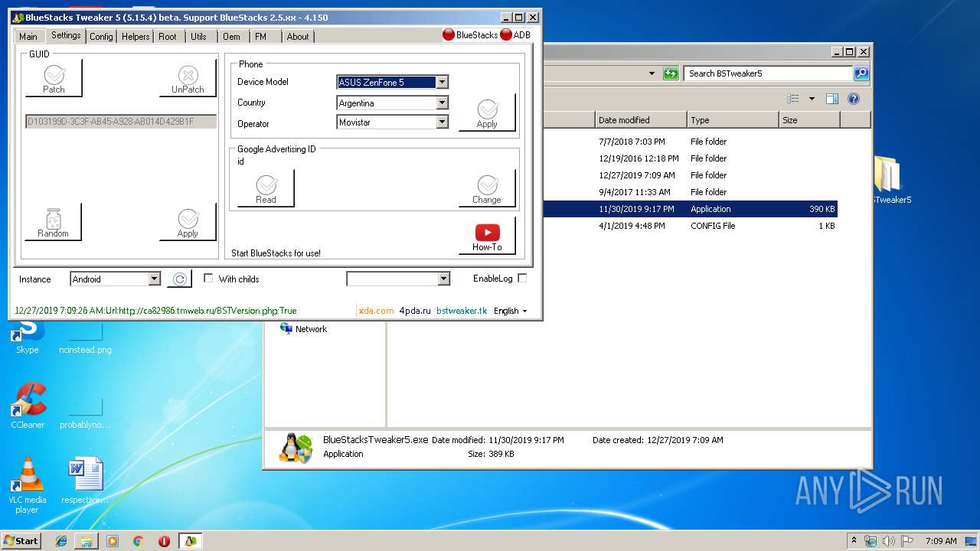Screen dimensions: 980x551
Task: Open the BlueStacks Tweaker taskbar button
Action: (190, 541)
